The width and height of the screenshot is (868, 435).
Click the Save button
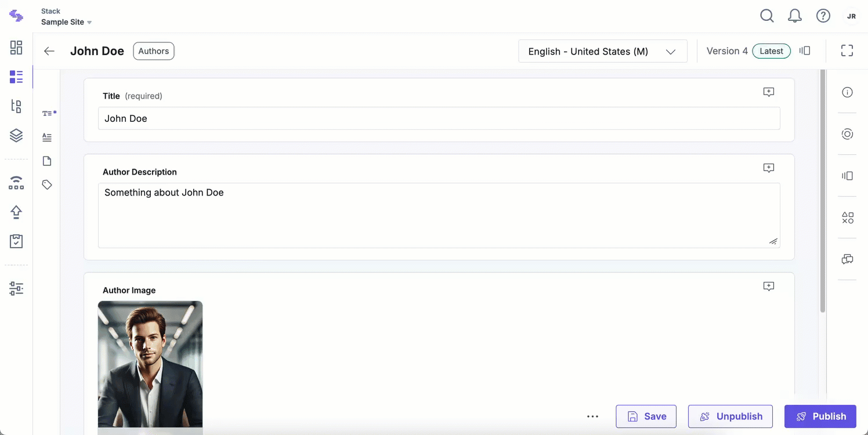tap(646, 416)
